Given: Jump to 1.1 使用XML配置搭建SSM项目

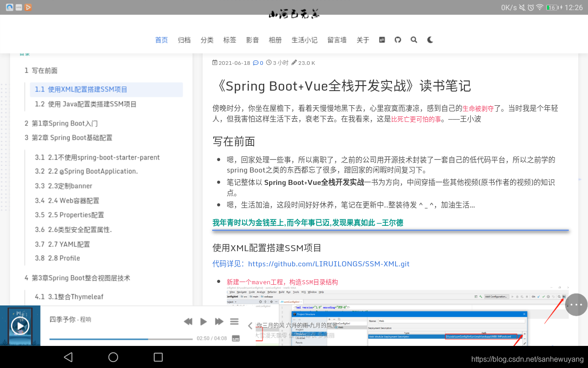Looking at the screenshot, I should point(106,90).
